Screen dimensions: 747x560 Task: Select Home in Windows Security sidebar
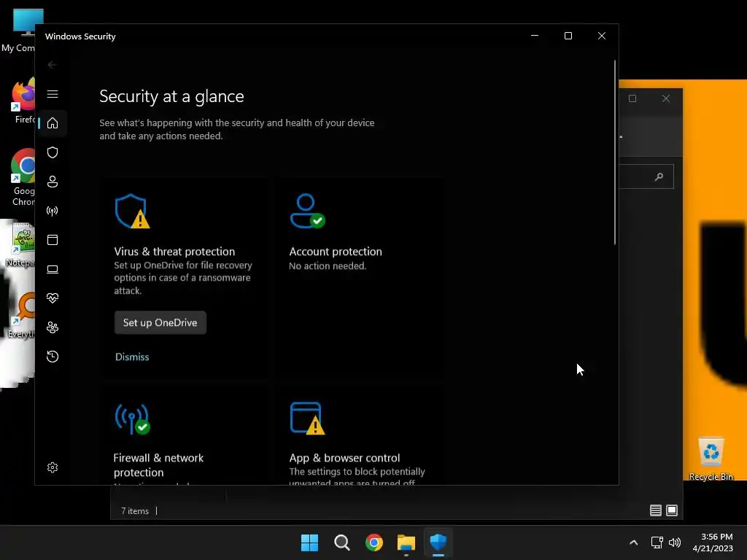tap(53, 123)
